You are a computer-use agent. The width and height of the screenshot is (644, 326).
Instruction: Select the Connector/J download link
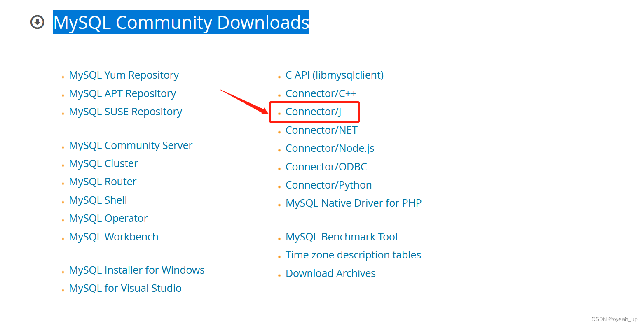[313, 112]
